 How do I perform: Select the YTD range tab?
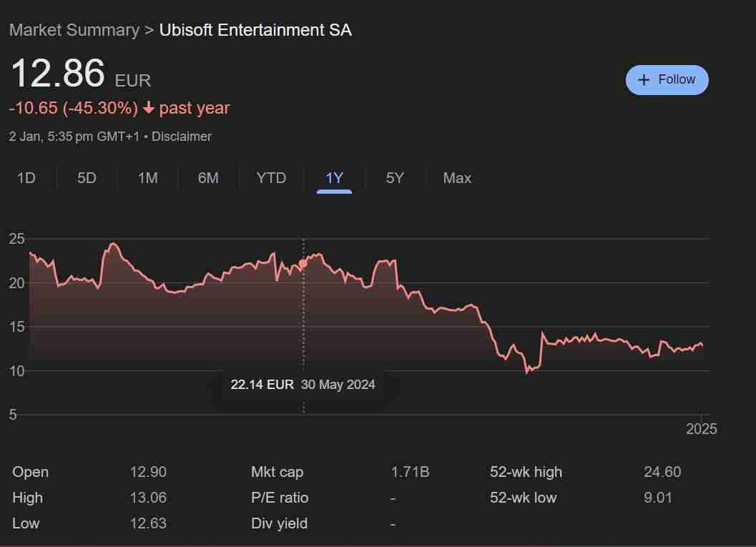[271, 178]
